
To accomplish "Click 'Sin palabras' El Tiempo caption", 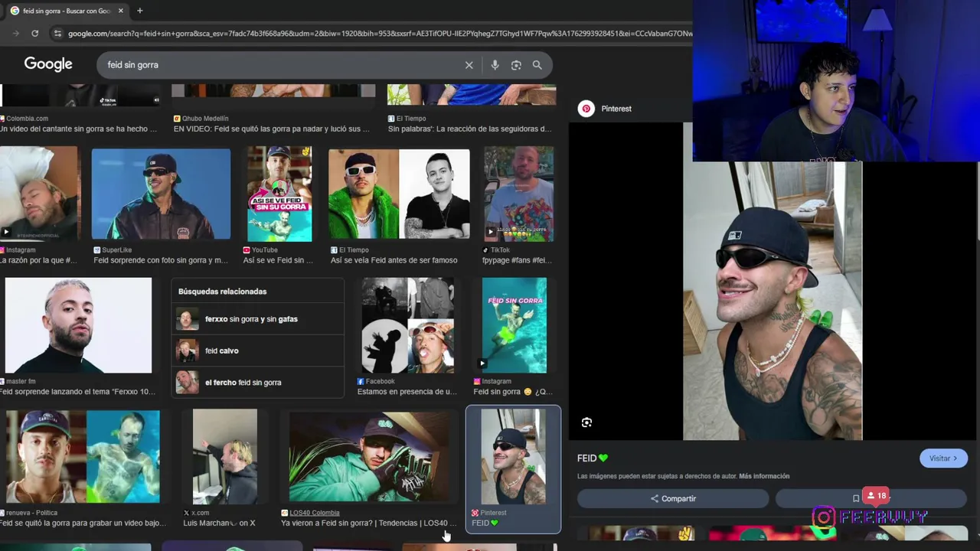I will point(469,129).
